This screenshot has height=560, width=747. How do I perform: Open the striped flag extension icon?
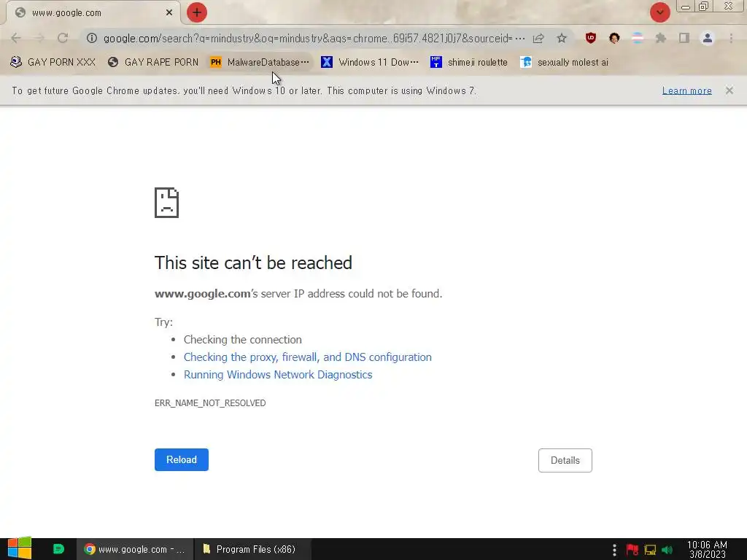638,38
